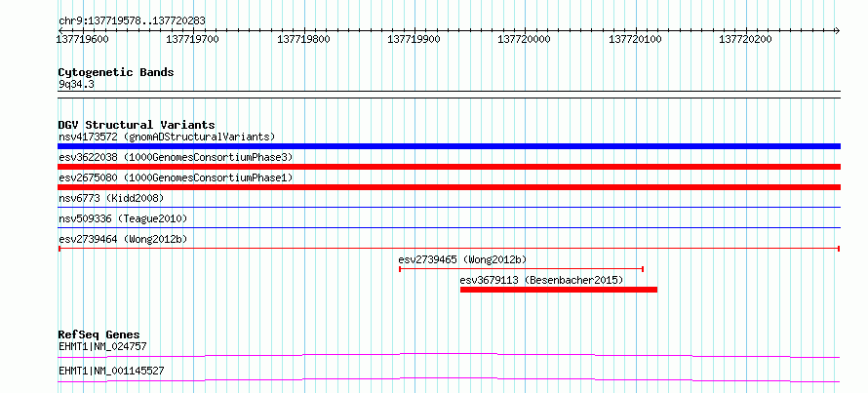Click the RefSeq Genes track heading
Image resolution: width=868 pixels, height=393 pixels.
click(99, 334)
